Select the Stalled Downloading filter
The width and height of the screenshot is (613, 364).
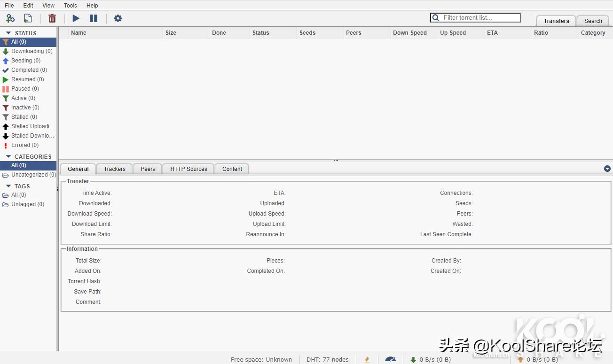[28, 136]
